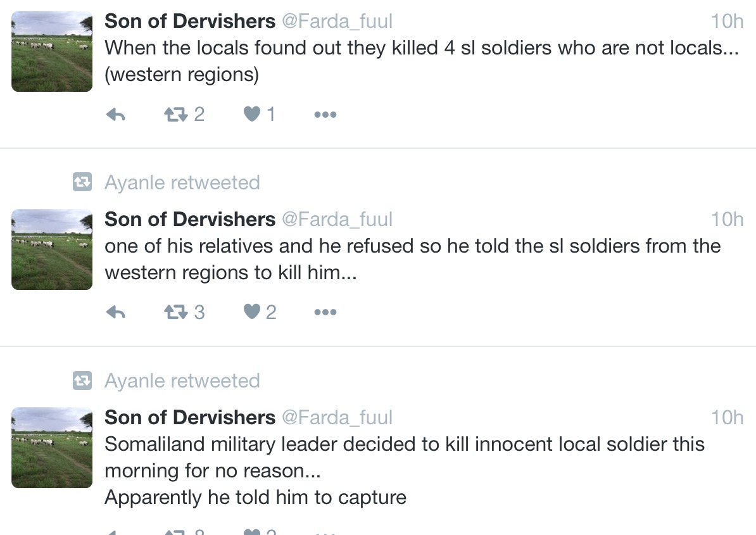
Task: Click the retweet indicator icon above the 'one of his relatives' tweet
Action: [82, 182]
